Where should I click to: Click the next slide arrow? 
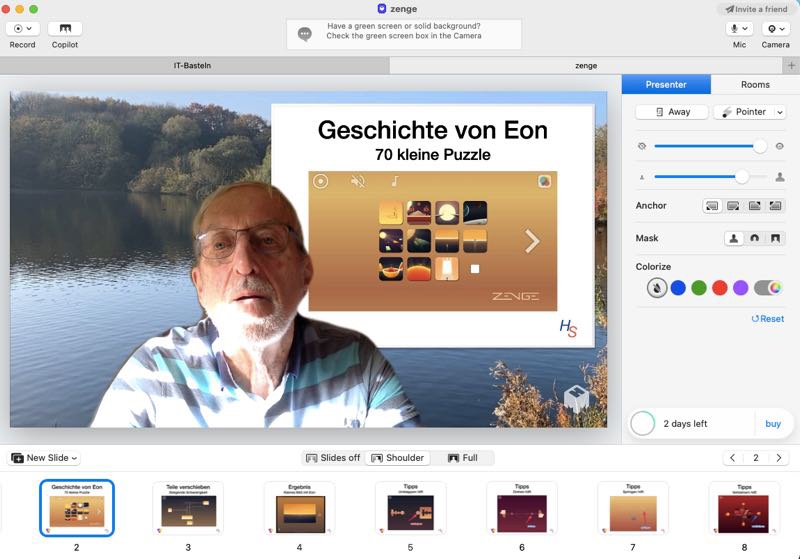point(779,458)
